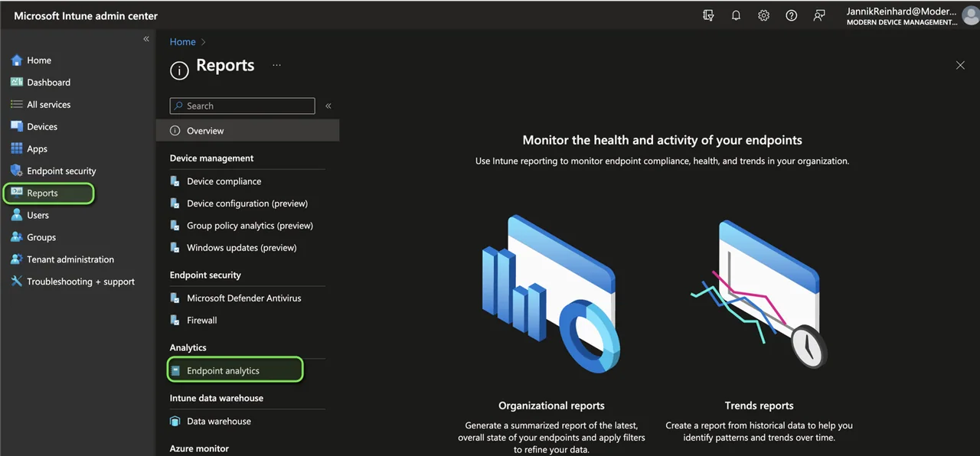Select the All services list icon
The image size is (980, 456).
tap(16, 105)
